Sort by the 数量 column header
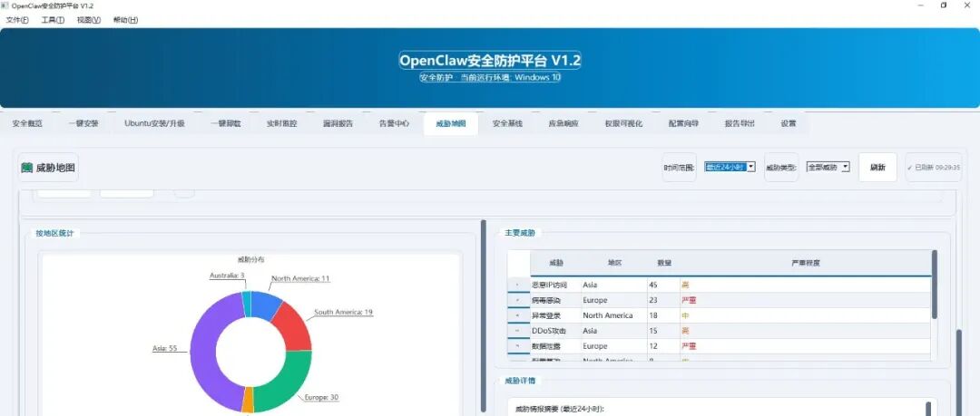 click(x=663, y=263)
